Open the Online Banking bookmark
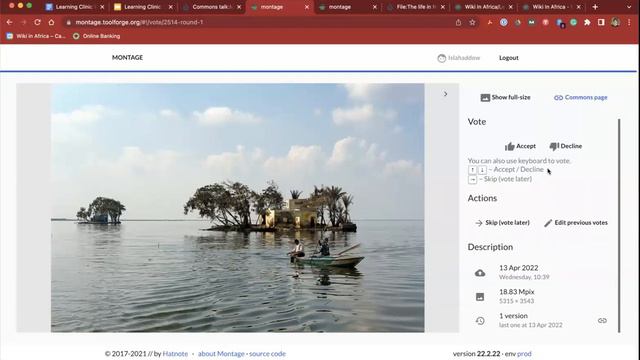The image size is (640, 360). click(96, 36)
